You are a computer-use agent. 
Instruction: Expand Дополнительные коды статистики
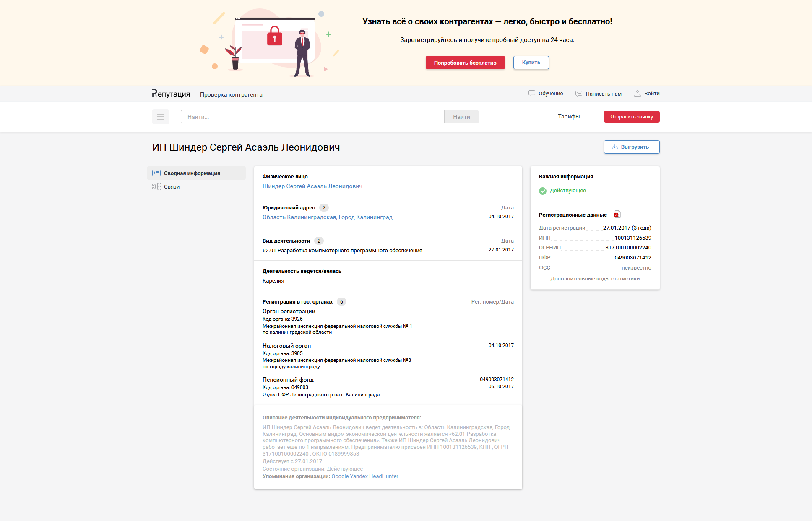pyautogui.click(x=595, y=279)
